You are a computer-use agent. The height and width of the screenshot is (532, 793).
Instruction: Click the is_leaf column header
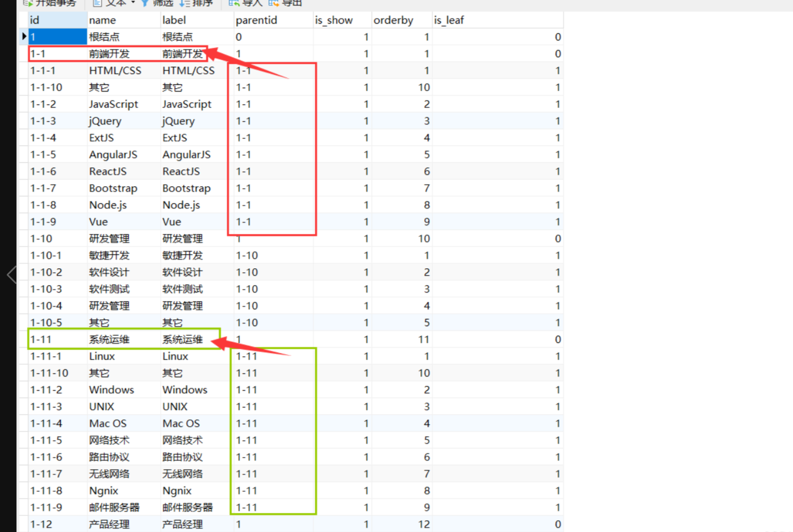(x=498, y=20)
